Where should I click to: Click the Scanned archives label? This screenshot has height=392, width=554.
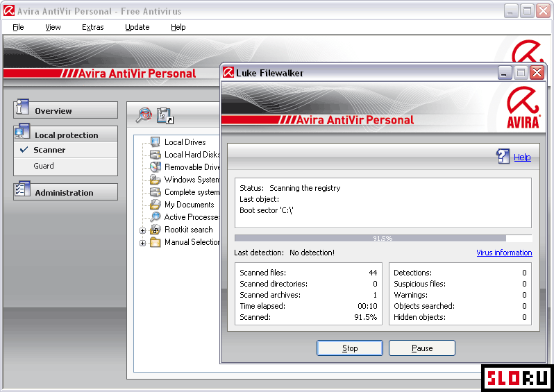click(x=270, y=295)
